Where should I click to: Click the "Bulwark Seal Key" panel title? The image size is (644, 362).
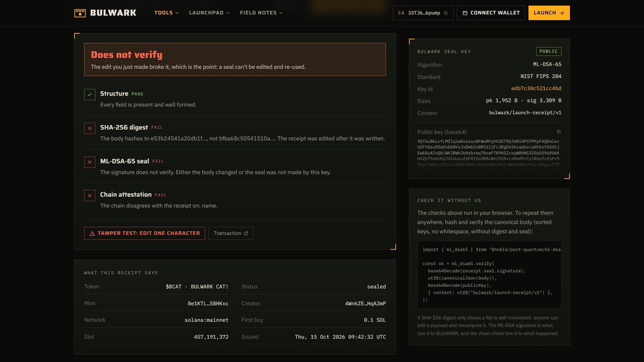click(444, 51)
